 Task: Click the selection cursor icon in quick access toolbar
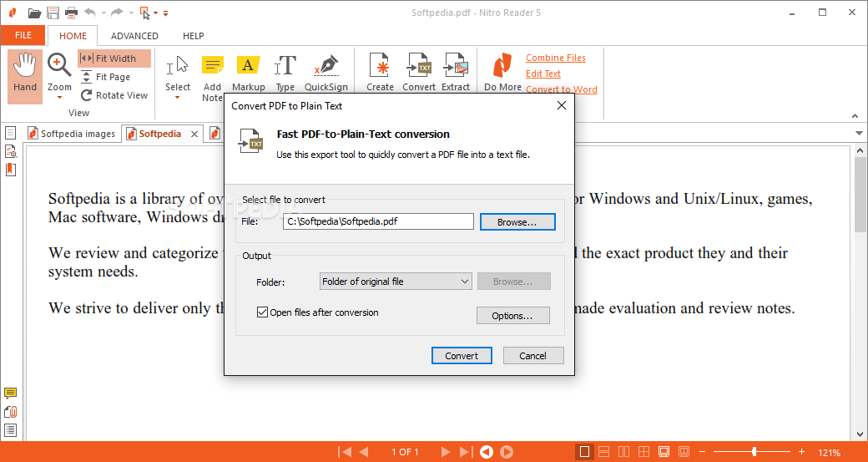144,13
